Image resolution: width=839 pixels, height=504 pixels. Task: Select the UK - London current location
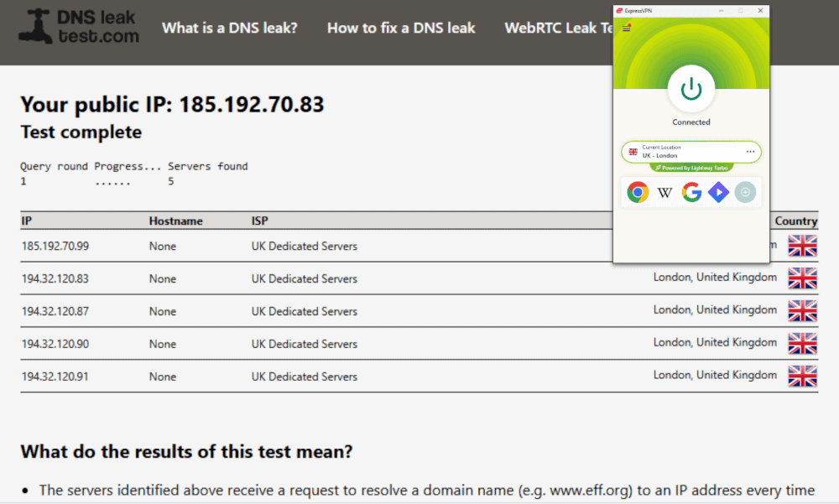click(691, 152)
